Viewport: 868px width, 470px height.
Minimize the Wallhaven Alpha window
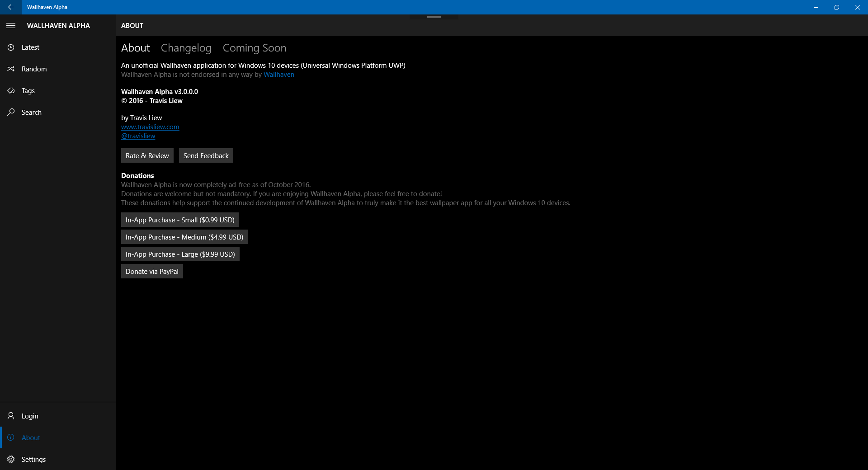click(x=816, y=7)
